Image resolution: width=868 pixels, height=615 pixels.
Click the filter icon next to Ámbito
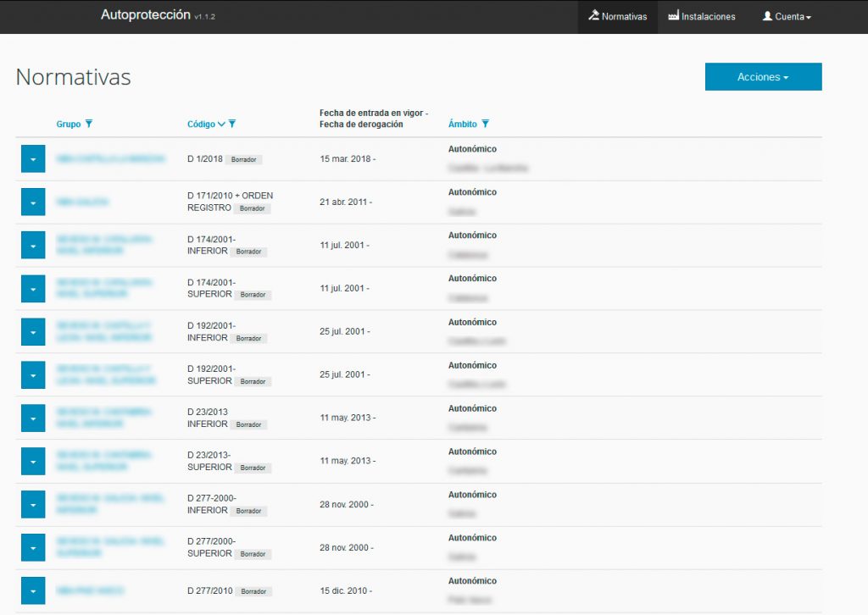pos(485,125)
